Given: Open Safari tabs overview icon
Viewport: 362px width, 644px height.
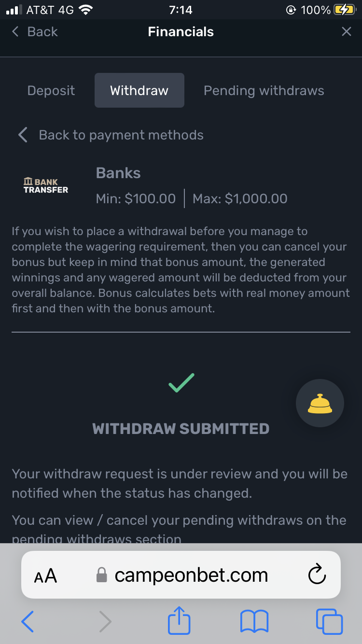Looking at the screenshot, I should [x=329, y=621].
